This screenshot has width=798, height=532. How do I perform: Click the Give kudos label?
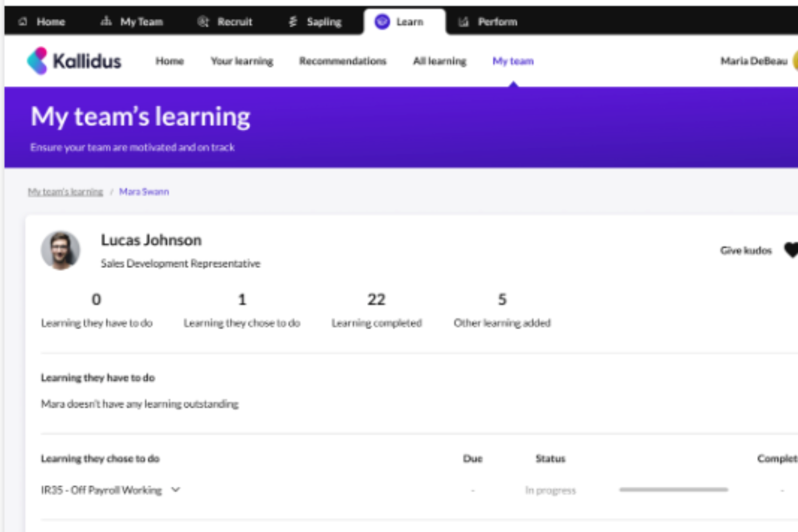746,250
